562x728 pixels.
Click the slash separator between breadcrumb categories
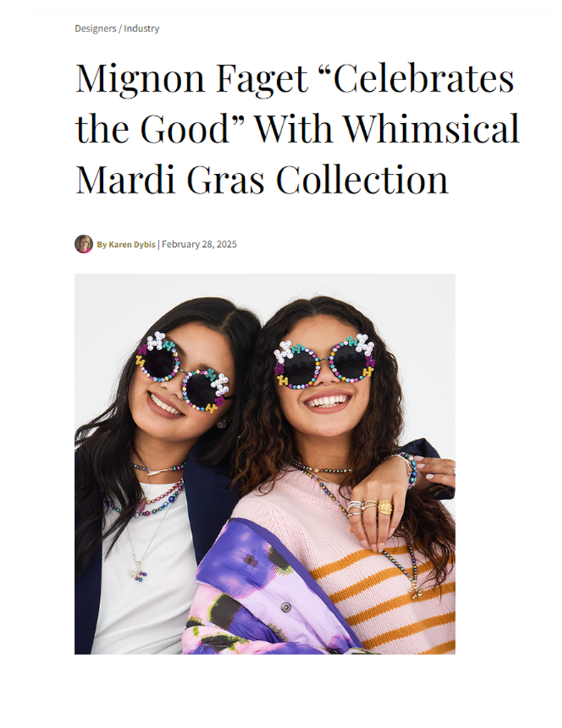click(120, 29)
